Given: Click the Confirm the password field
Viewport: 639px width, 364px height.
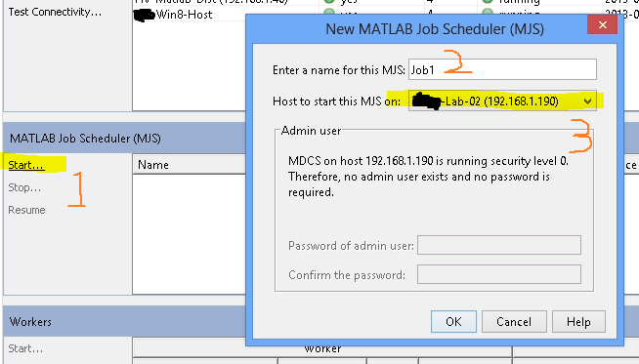Looking at the screenshot, I should pos(499,274).
